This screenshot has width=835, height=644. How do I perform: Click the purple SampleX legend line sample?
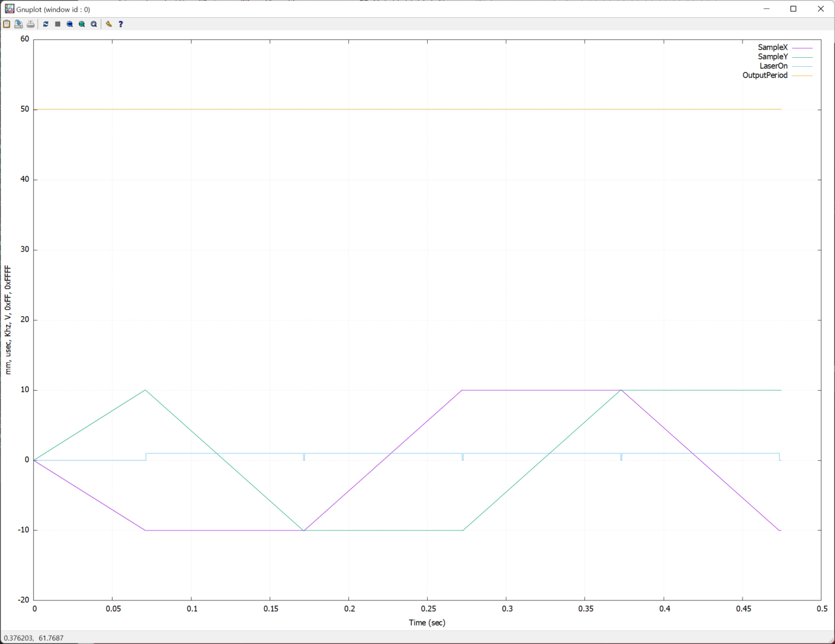[x=802, y=48]
